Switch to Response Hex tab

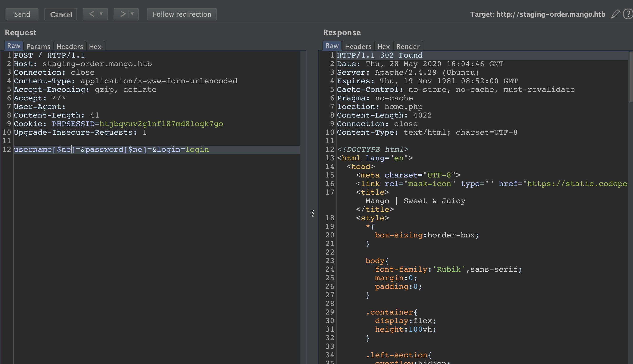tap(384, 46)
